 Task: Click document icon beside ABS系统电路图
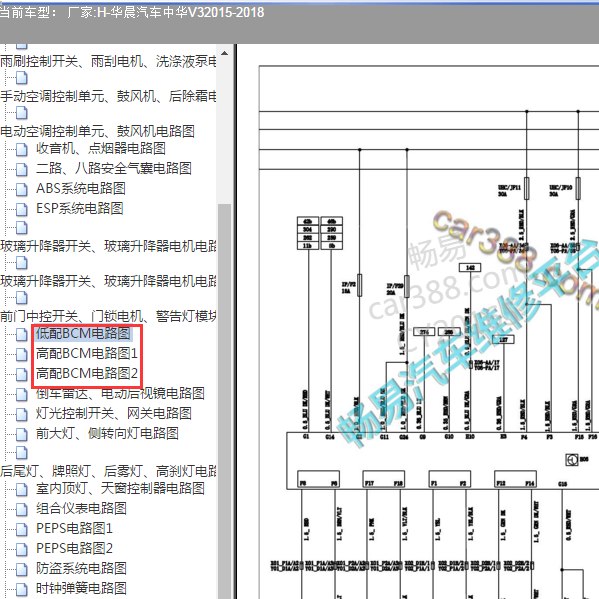click(22, 189)
